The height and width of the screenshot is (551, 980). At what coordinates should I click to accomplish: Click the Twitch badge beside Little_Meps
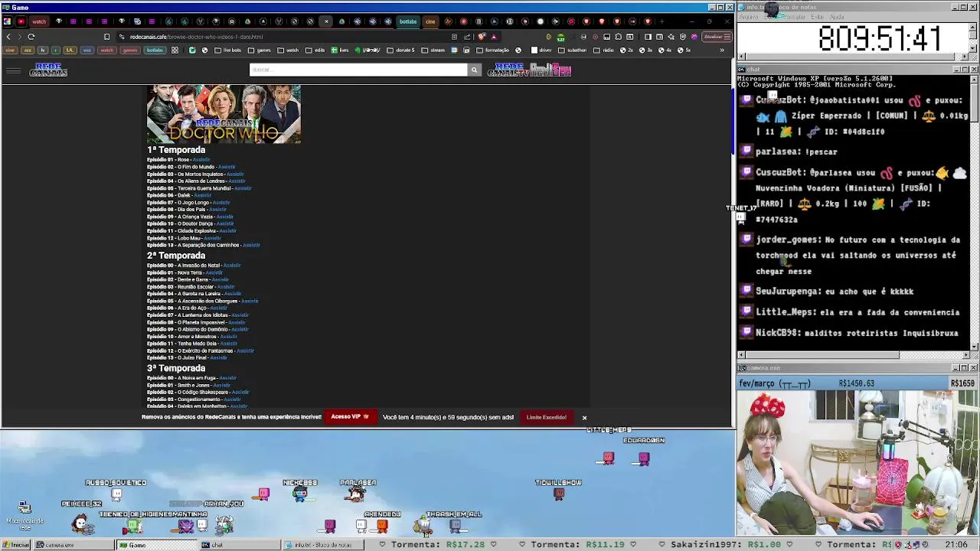tap(747, 311)
